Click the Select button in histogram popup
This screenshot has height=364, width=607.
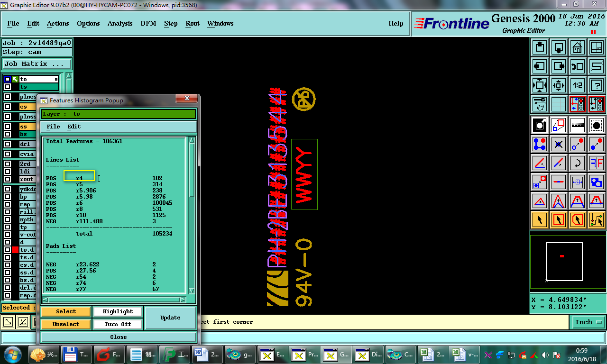tap(66, 311)
